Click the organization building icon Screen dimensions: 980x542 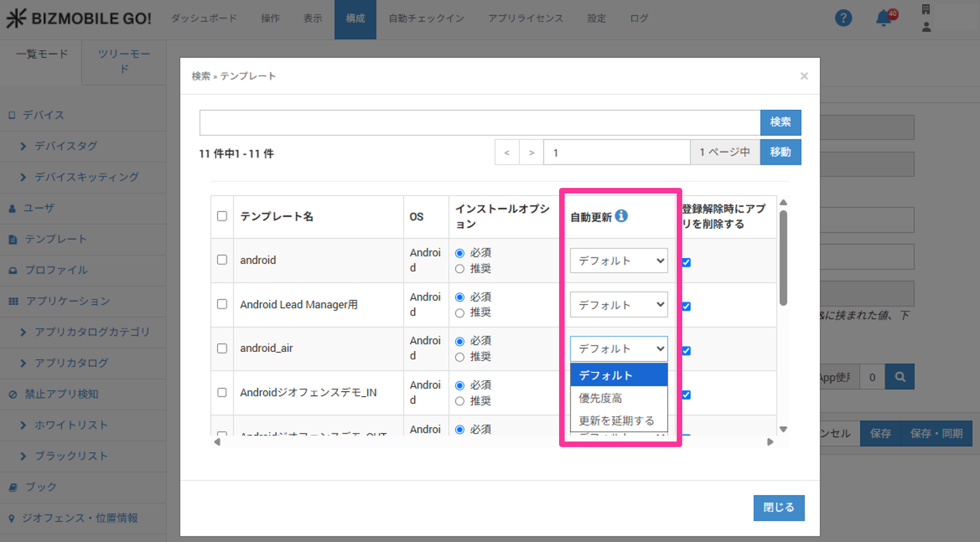point(925,9)
